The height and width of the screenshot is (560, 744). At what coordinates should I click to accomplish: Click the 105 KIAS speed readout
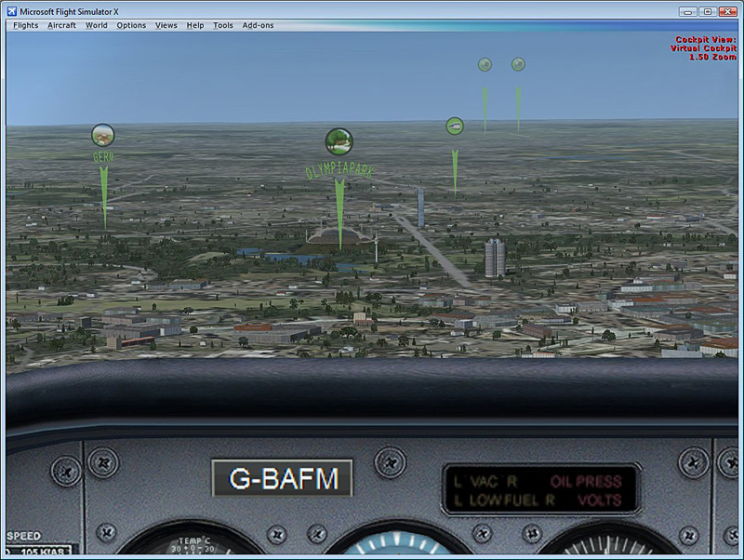(42, 553)
